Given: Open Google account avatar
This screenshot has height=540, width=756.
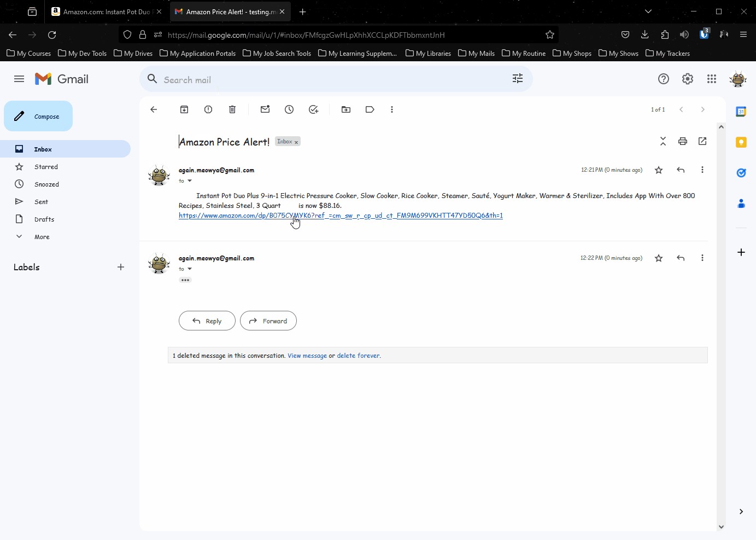Looking at the screenshot, I should tap(738, 79).
